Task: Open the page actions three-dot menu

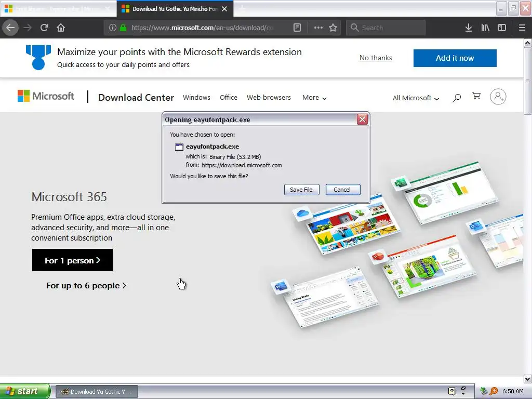Action: tap(318, 28)
